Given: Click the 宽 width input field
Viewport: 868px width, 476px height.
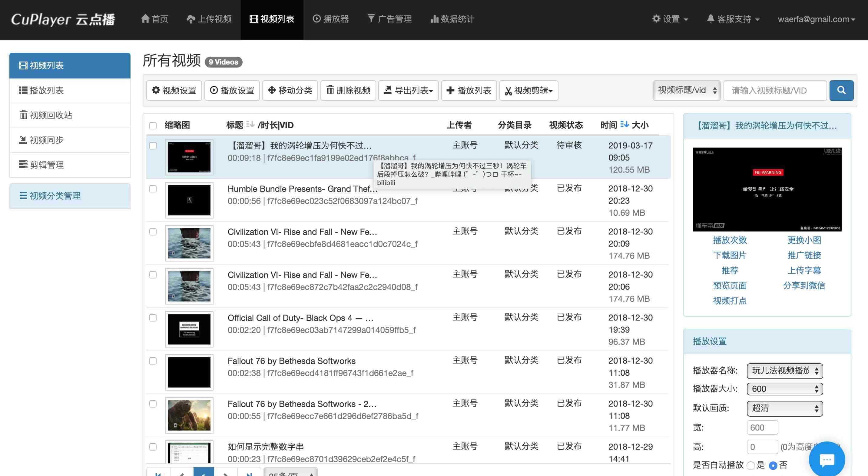Looking at the screenshot, I should point(762,428).
